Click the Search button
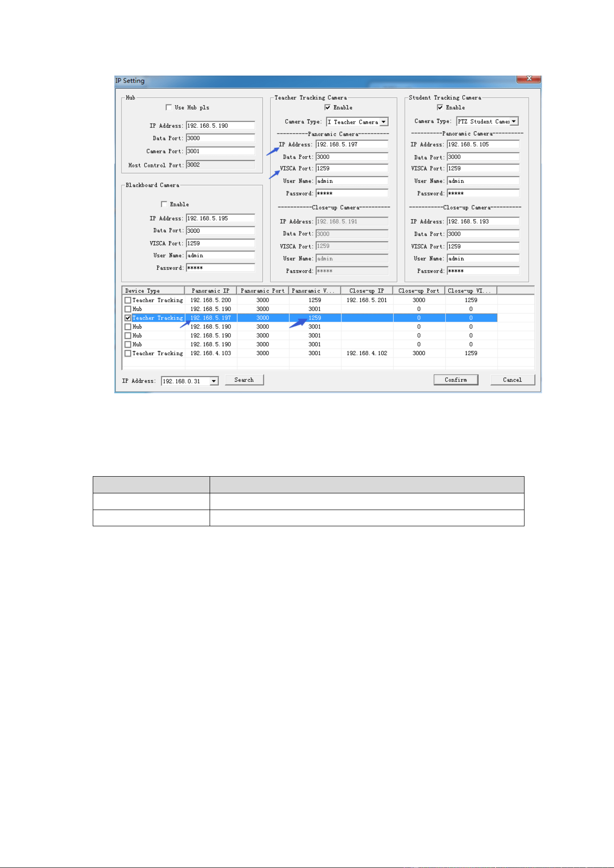The height and width of the screenshot is (868, 614). (244, 380)
